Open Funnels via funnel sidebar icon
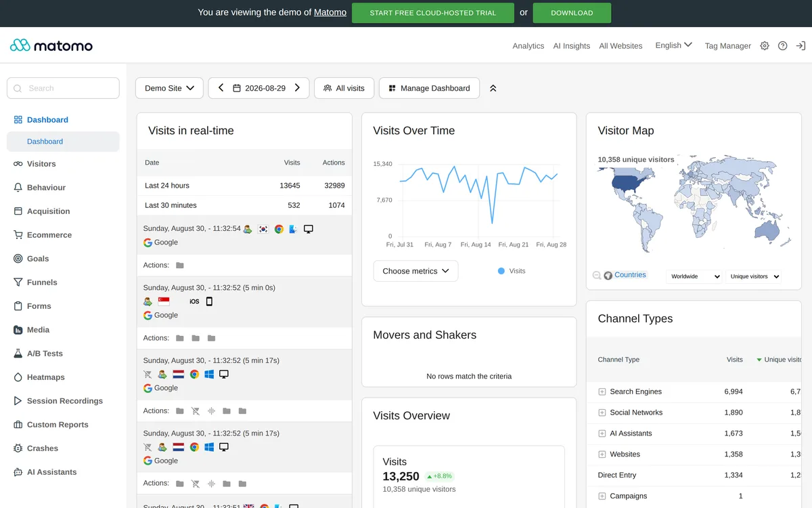The image size is (812, 508). (x=18, y=282)
